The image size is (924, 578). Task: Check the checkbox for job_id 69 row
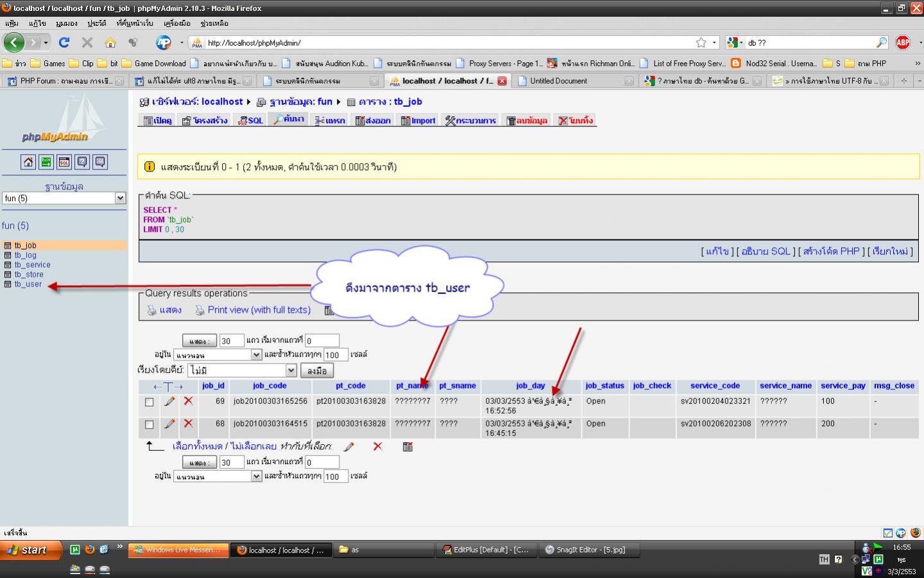150,402
